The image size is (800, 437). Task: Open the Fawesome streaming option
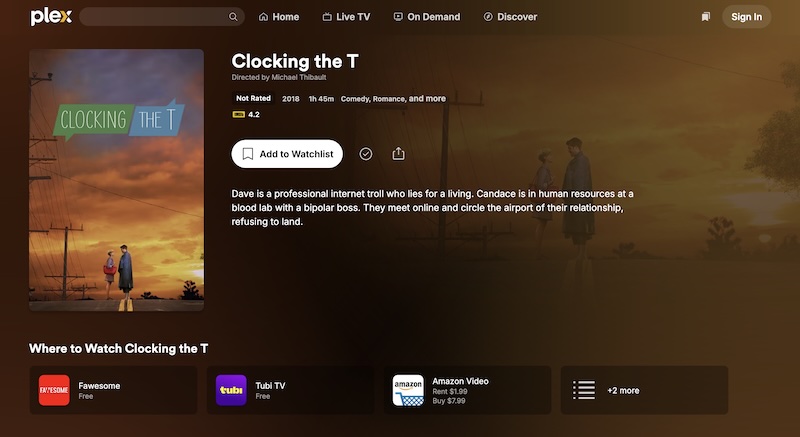pos(113,390)
